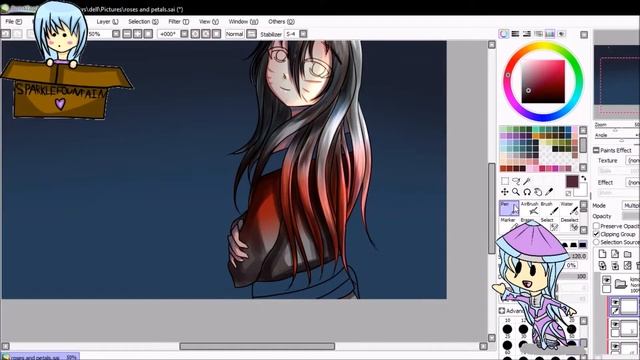
Task: Click the zoom in plus button
Action: click(x=138, y=34)
